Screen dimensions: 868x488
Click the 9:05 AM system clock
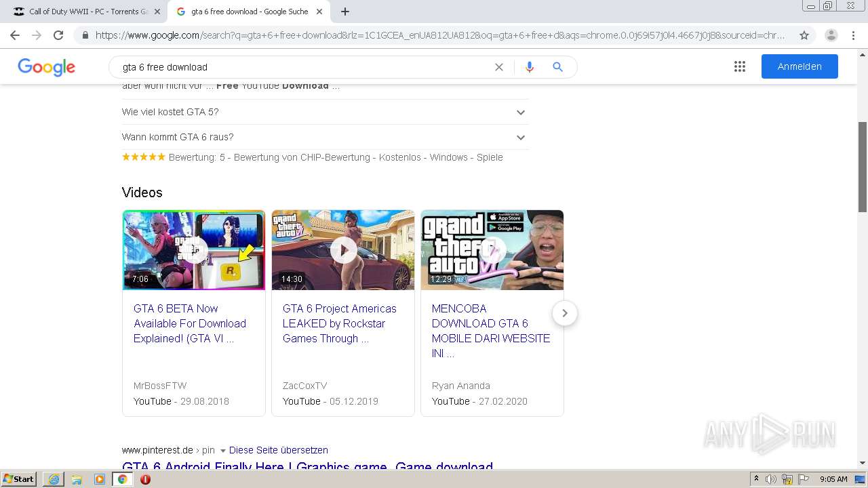pyautogui.click(x=833, y=479)
